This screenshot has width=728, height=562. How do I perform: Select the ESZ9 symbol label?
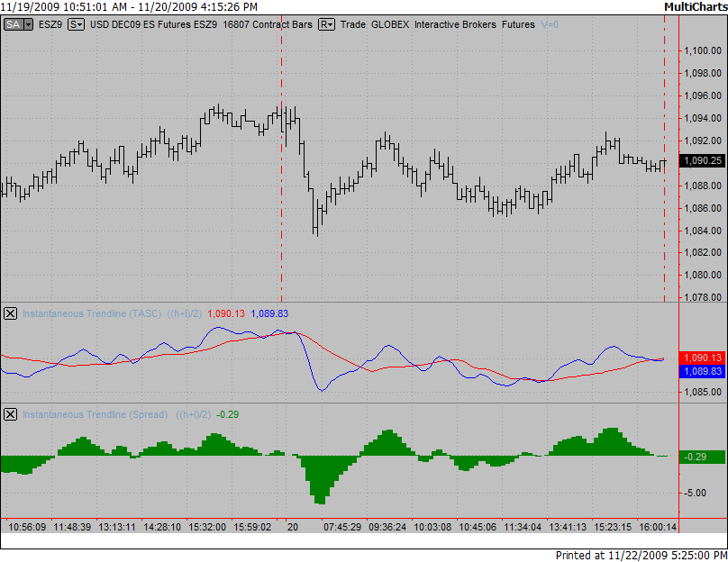click(x=50, y=24)
